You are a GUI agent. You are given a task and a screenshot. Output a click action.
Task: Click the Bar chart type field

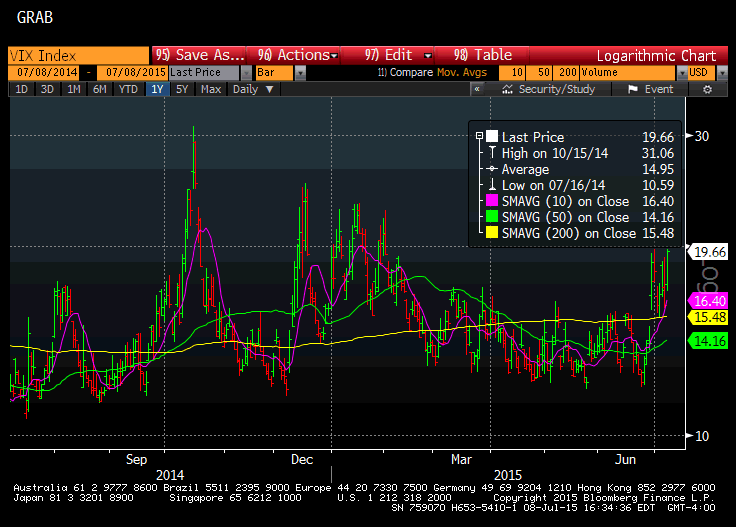[x=275, y=72]
